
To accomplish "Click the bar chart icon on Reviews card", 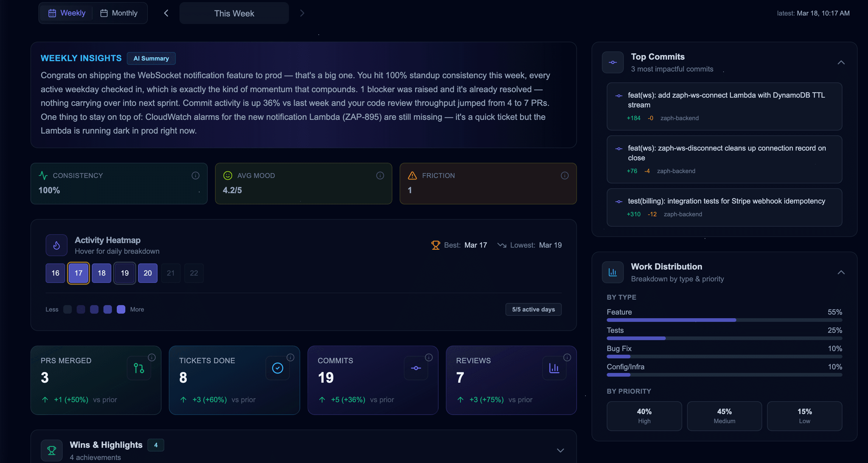I will click(554, 368).
